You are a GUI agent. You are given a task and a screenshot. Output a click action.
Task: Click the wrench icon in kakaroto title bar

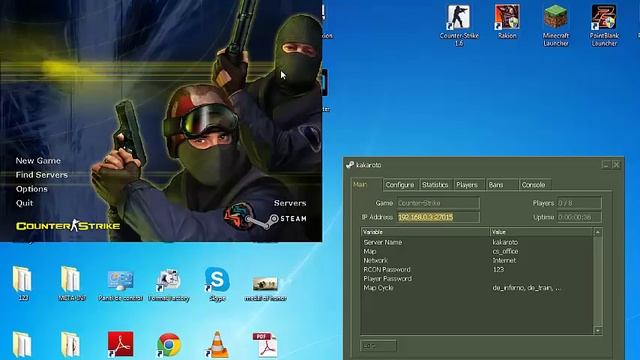click(x=350, y=165)
